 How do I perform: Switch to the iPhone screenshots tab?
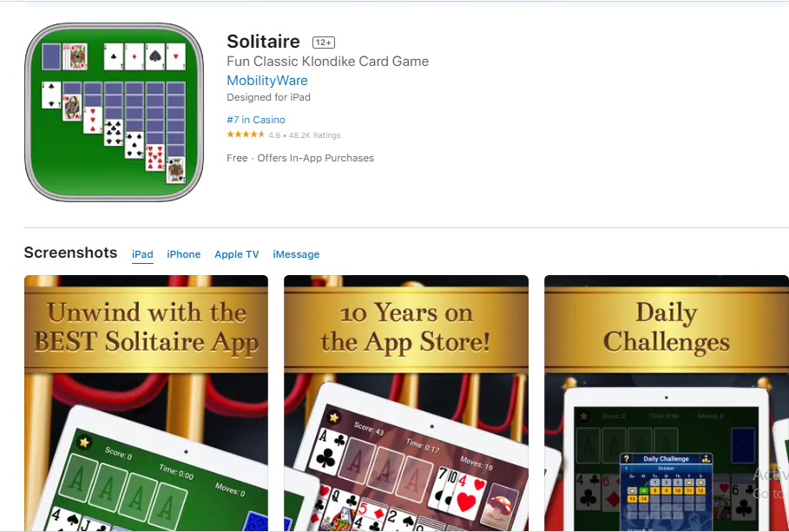point(184,254)
